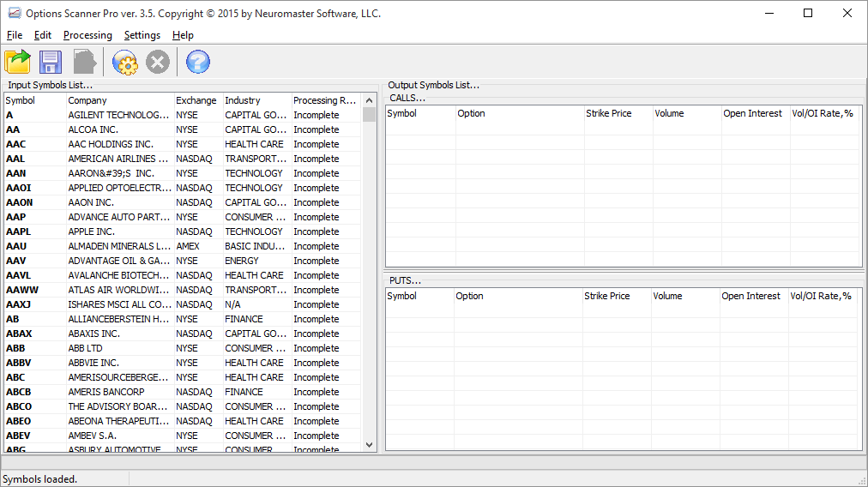Open the File menu
868x487 pixels.
[x=15, y=35]
